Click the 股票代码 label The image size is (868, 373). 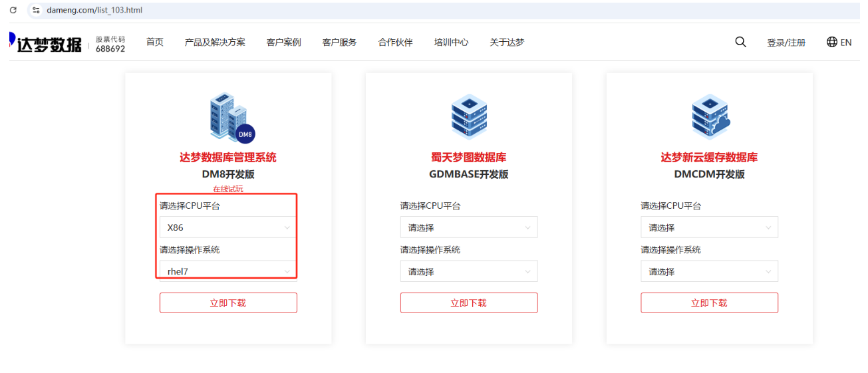click(x=110, y=39)
